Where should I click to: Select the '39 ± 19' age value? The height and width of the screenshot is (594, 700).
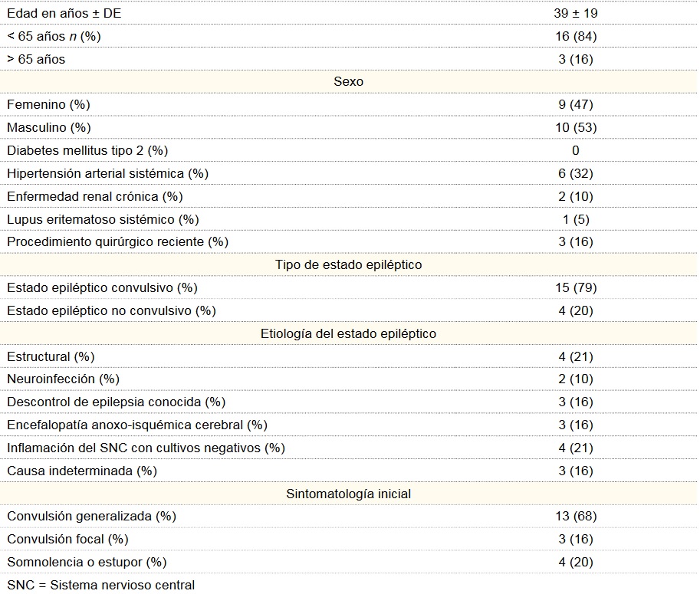coord(576,13)
